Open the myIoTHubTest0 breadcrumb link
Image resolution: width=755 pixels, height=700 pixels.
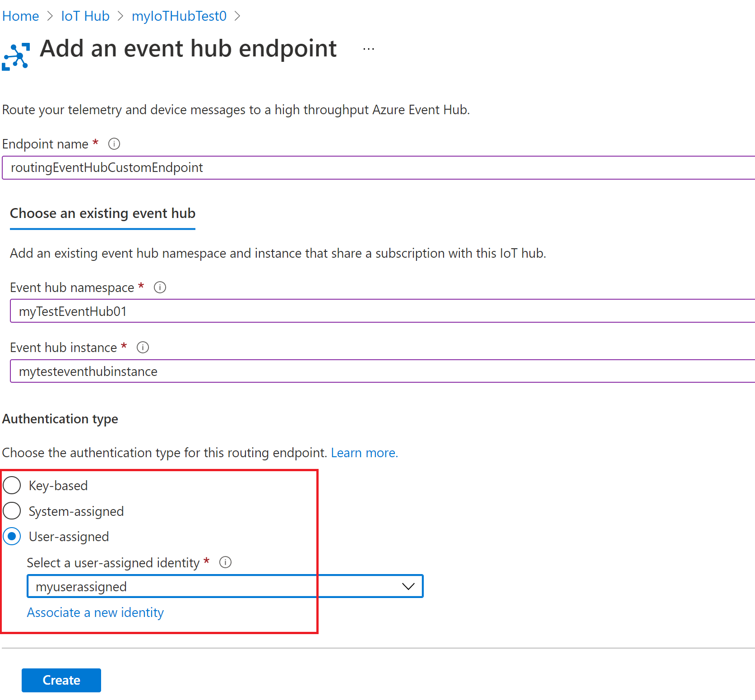(x=179, y=16)
